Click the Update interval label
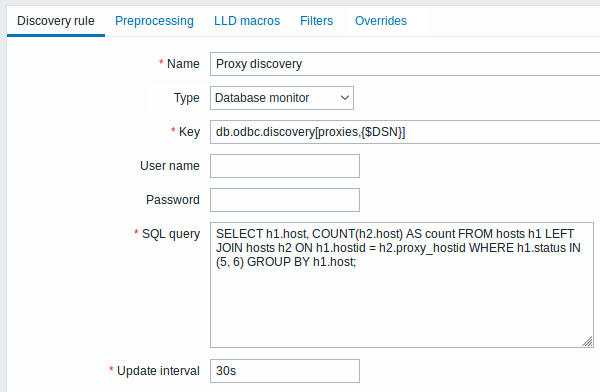The width and height of the screenshot is (600, 392). tap(158, 371)
